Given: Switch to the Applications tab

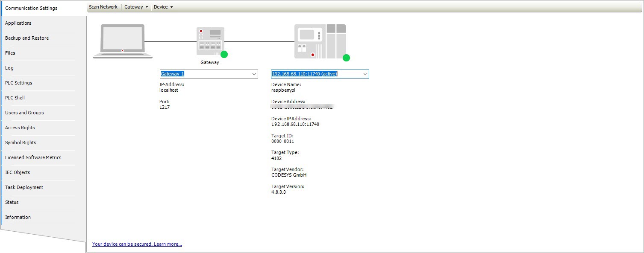Looking at the screenshot, I should pyautogui.click(x=18, y=23).
